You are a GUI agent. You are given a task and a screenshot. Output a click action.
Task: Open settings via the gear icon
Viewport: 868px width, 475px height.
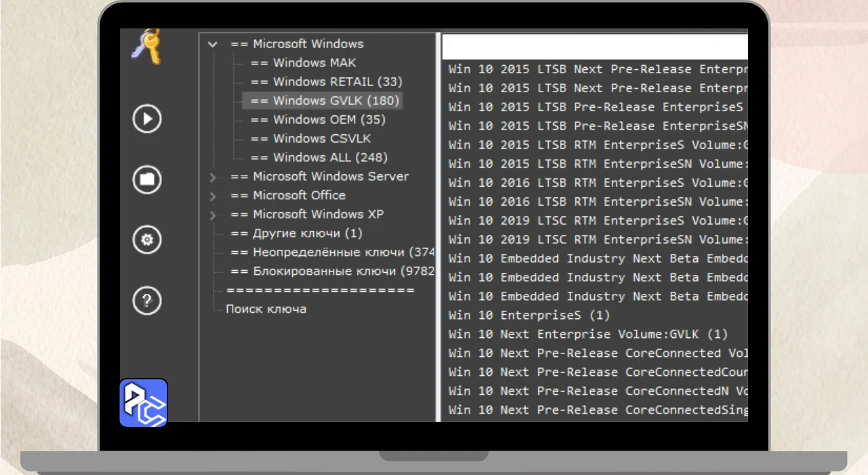[x=146, y=240]
